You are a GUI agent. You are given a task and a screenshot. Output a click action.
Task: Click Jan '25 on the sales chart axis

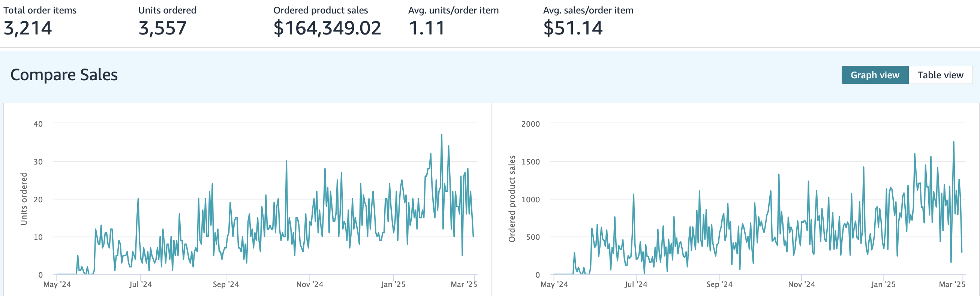pos(883,284)
